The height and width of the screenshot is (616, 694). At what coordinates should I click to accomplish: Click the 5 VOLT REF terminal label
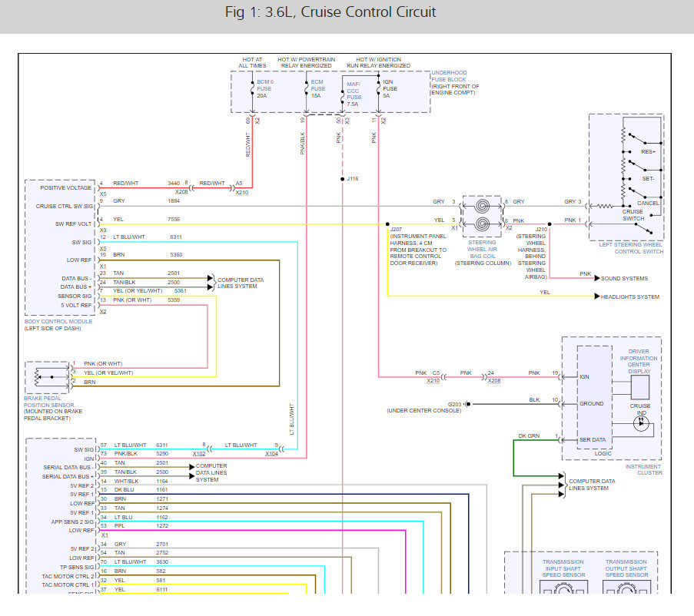coord(76,306)
